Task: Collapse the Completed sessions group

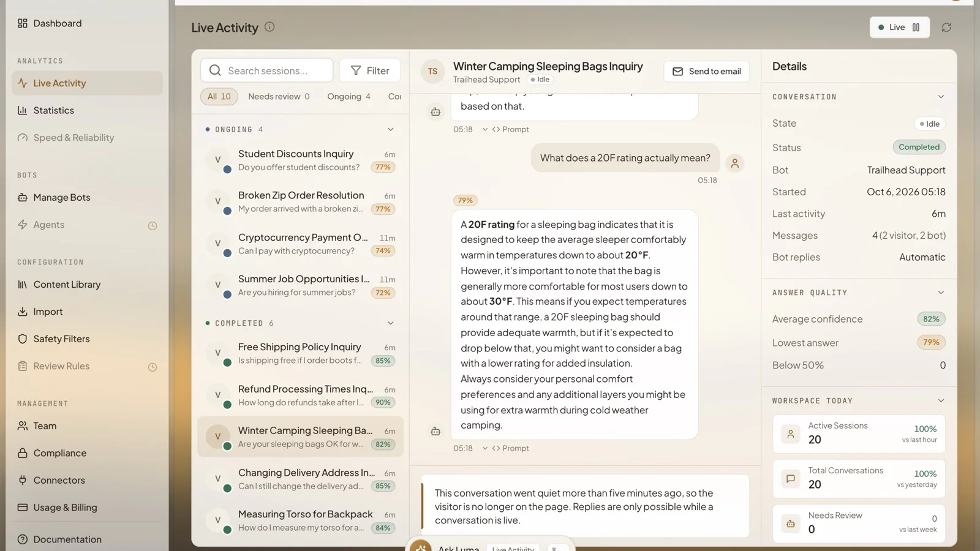Action: [390, 323]
